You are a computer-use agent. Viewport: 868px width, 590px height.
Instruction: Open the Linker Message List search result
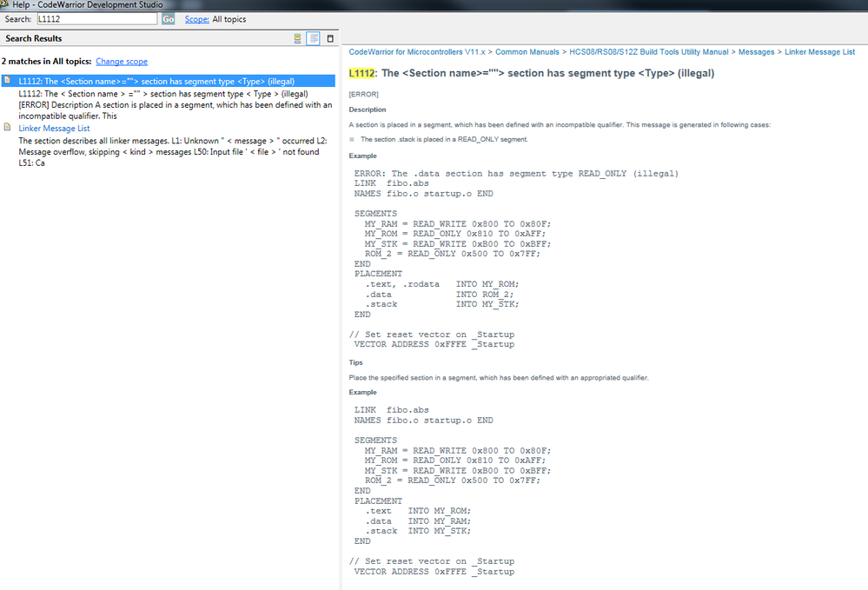click(54, 129)
